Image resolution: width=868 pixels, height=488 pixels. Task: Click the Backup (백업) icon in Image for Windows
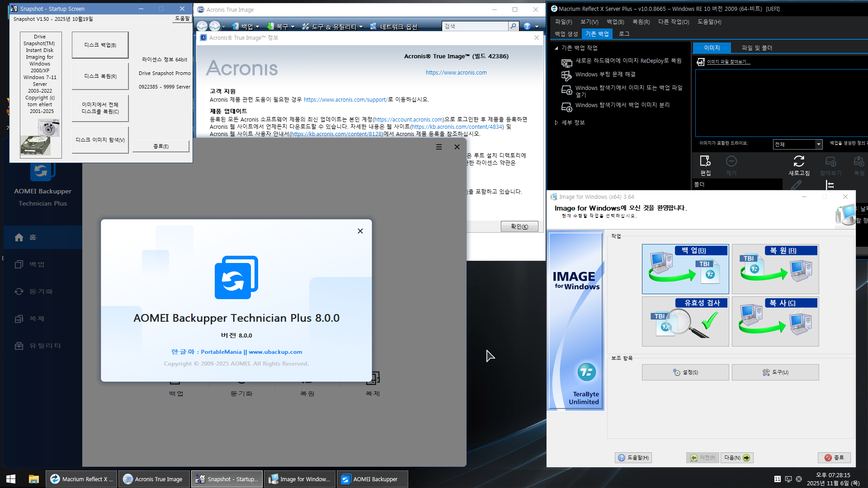tap(685, 269)
